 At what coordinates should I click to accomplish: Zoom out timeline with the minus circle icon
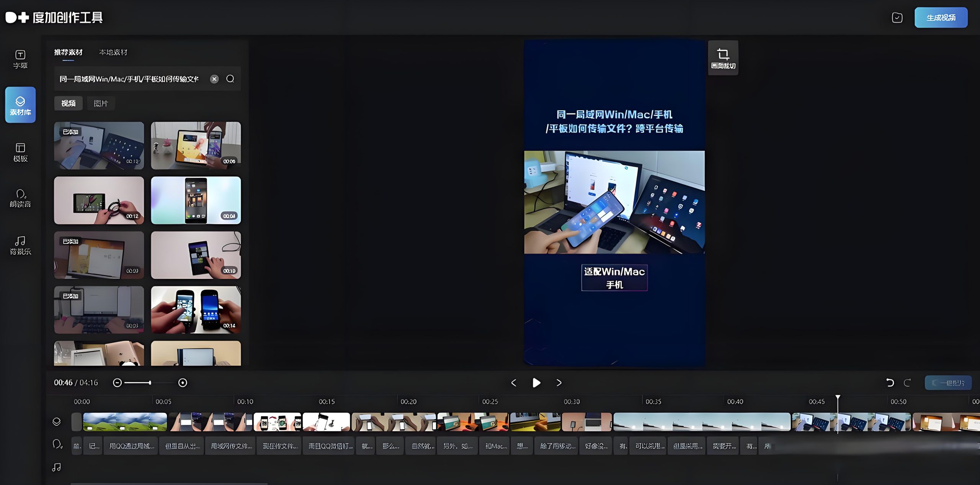[x=118, y=383]
